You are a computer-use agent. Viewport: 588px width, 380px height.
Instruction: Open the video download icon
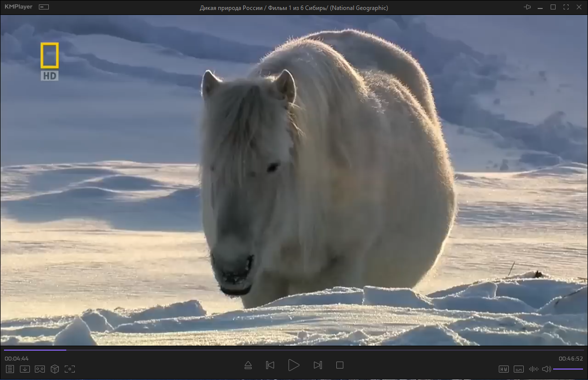click(25, 369)
